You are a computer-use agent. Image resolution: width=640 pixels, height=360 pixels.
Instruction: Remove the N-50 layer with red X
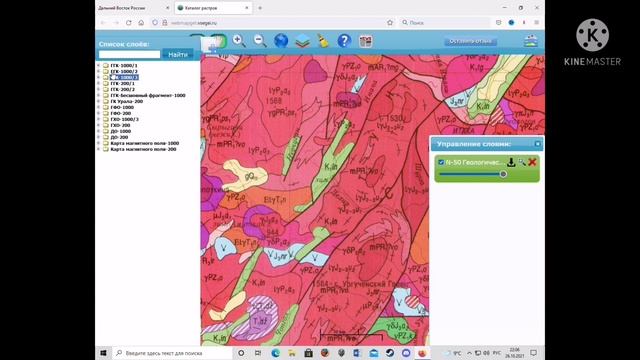pos(532,162)
